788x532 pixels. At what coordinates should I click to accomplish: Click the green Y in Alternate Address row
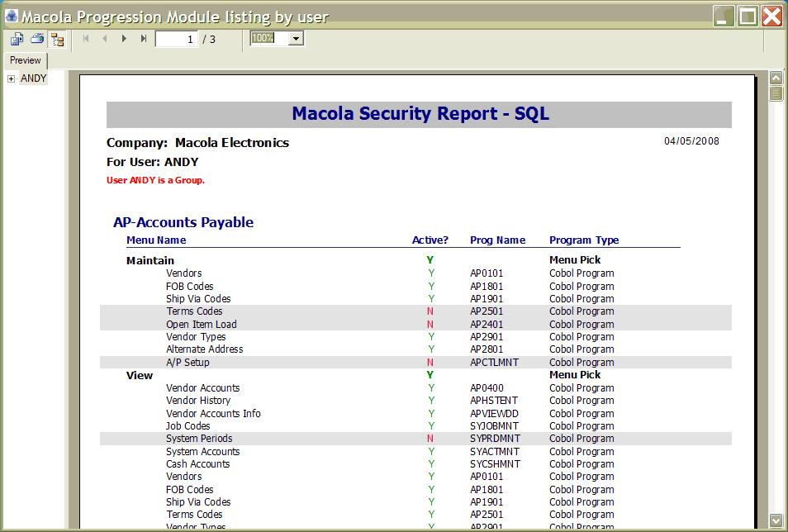(431, 349)
